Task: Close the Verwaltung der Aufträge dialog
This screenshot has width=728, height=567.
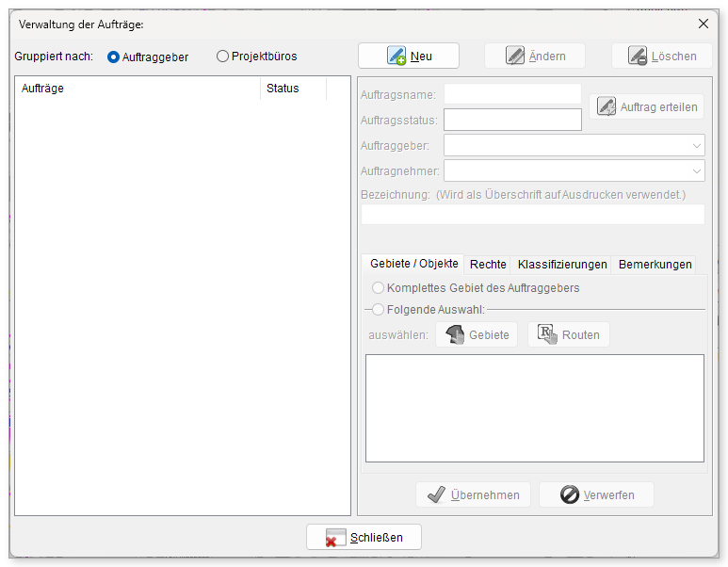Action: [703, 24]
